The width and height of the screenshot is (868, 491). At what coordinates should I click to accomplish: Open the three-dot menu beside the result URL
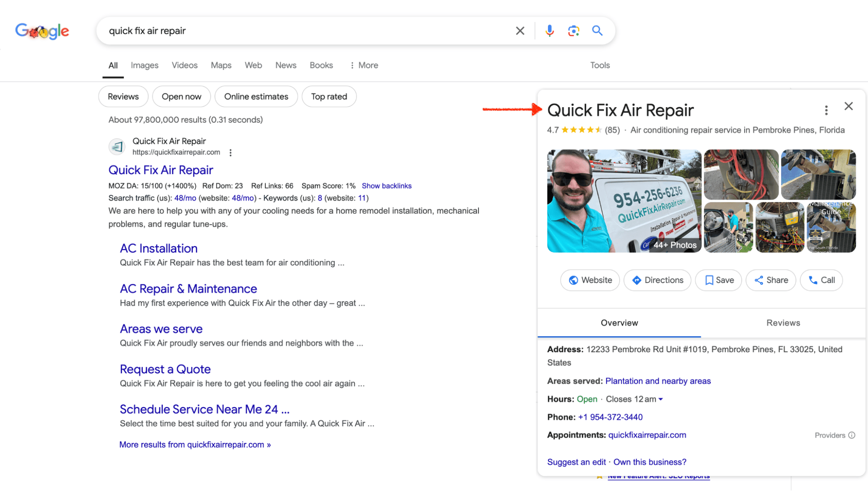[x=231, y=152]
